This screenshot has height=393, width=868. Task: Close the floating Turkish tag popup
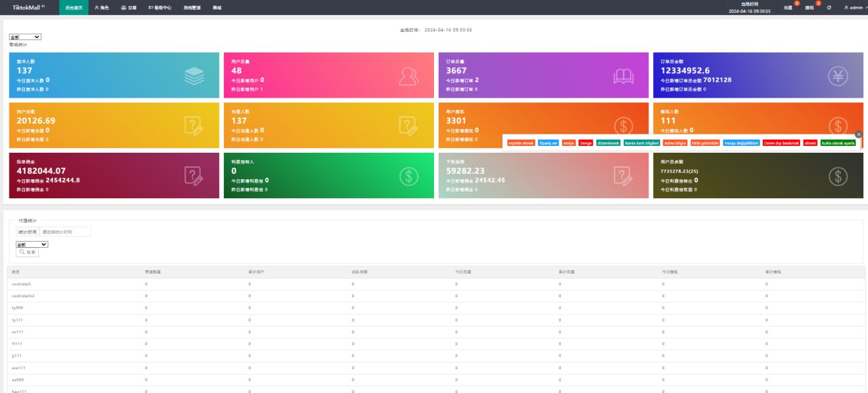859,134
